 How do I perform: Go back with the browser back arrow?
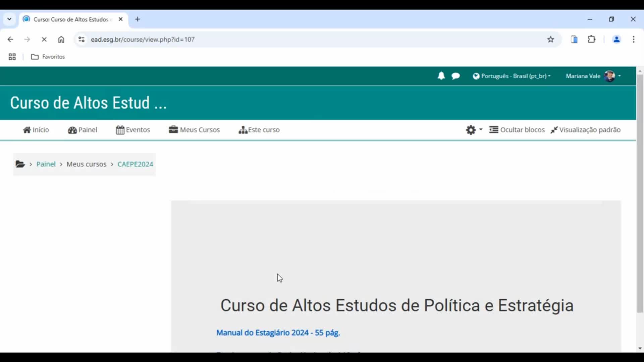10,40
